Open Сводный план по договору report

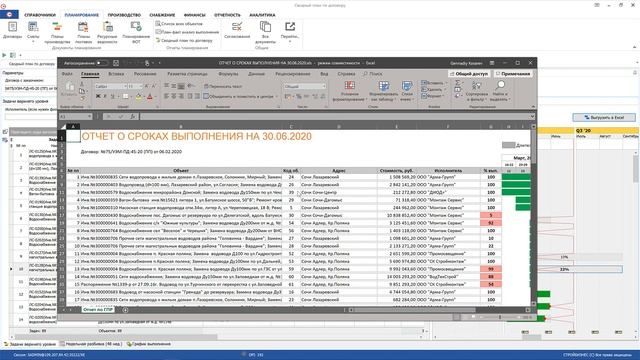(x=184, y=40)
